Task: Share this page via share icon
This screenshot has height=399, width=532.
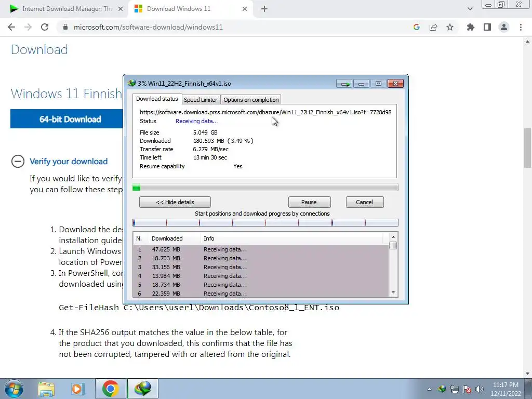Action: click(433, 27)
